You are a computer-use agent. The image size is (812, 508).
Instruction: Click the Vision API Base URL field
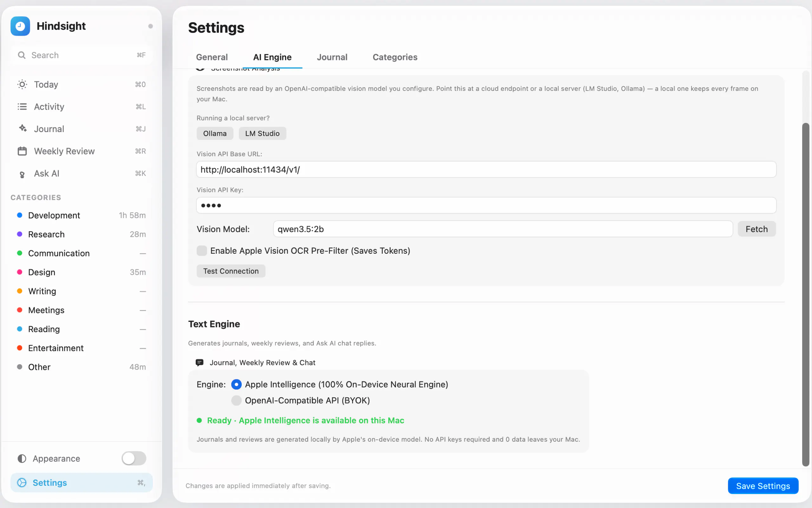(486, 170)
